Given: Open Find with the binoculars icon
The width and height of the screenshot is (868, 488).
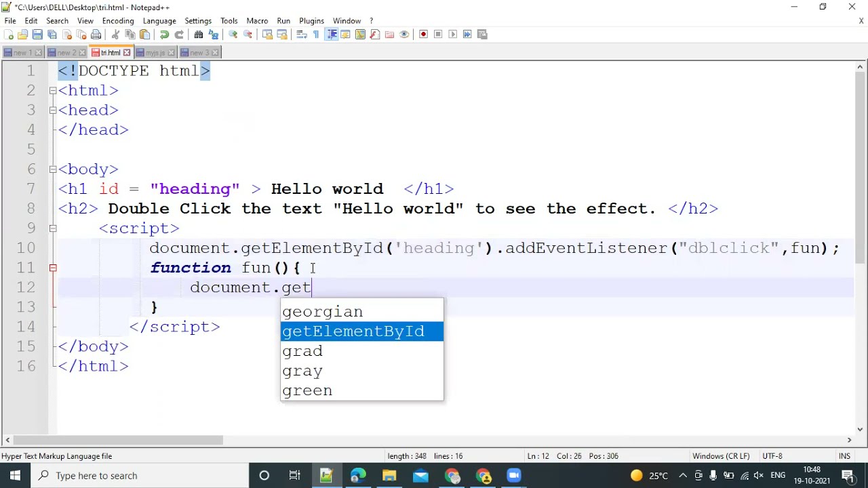Looking at the screenshot, I should pyautogui.click(x=199, y=35).
